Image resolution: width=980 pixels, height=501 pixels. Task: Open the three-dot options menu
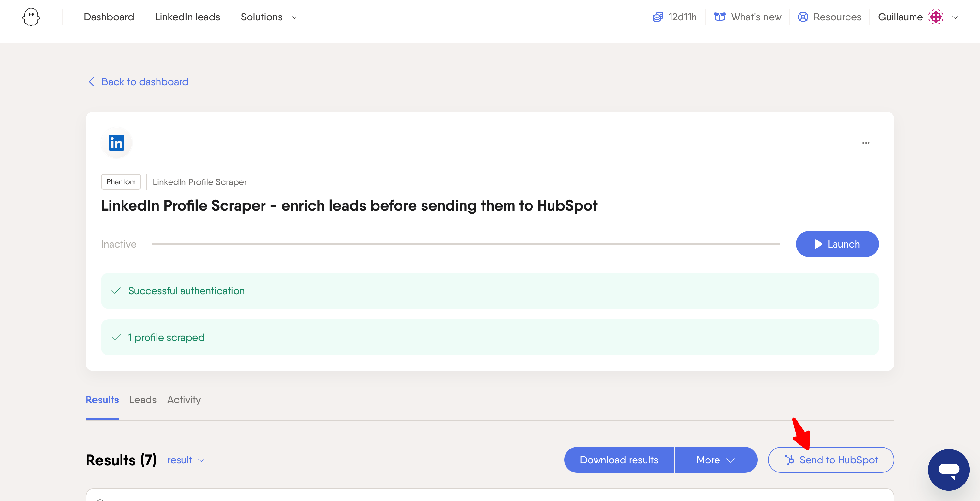pyautogui.click(x=866, y=143)
